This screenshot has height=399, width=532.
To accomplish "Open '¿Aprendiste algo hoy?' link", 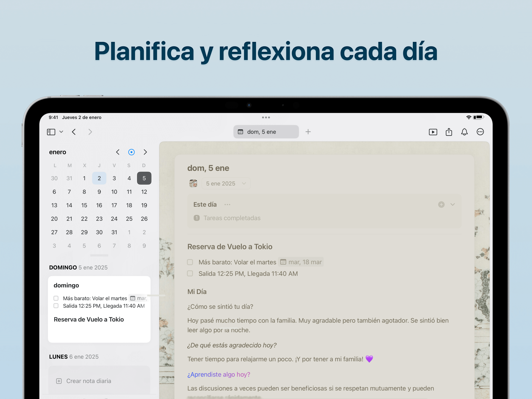I will tap(219, 374).
